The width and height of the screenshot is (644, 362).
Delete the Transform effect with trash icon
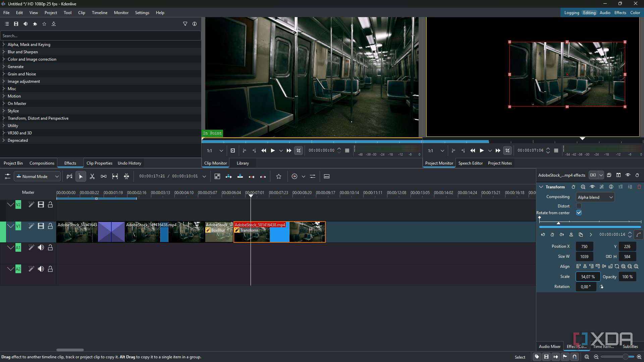coord(639,187)
